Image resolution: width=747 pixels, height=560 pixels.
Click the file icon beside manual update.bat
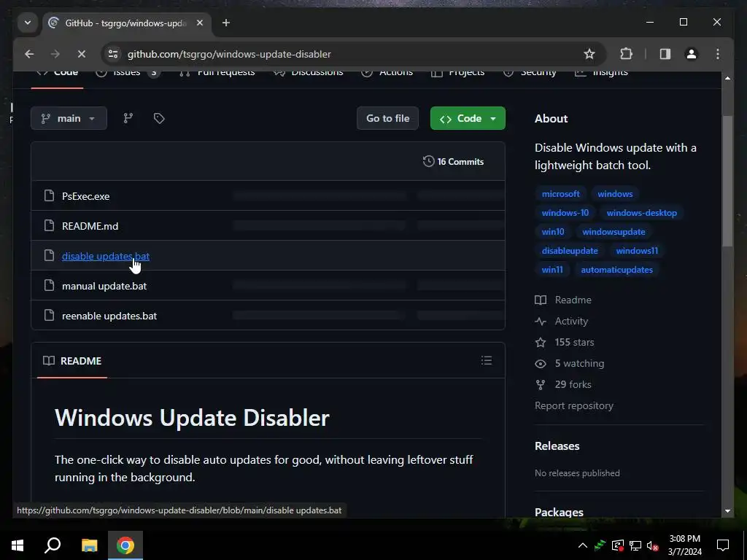pos(49,285)
